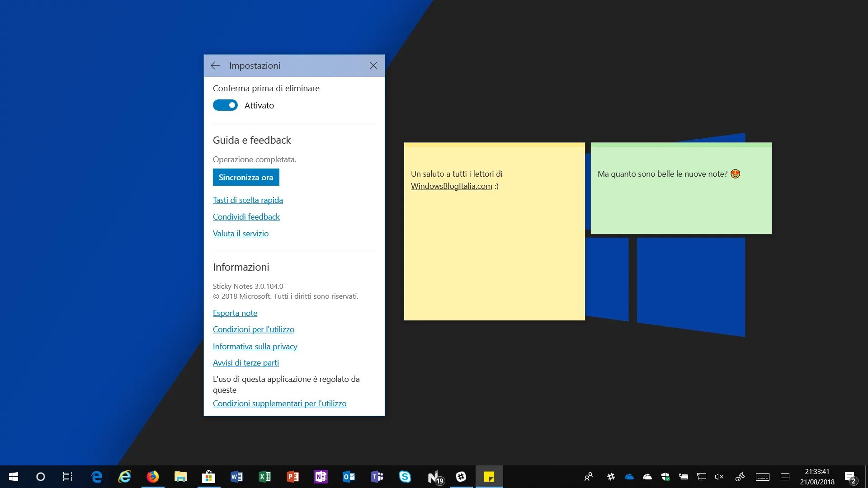This screenshot has width=868, height=488.
Task: Click Informativa sulla privacy link
Action: pyautogui.click(x=255, y=346)
